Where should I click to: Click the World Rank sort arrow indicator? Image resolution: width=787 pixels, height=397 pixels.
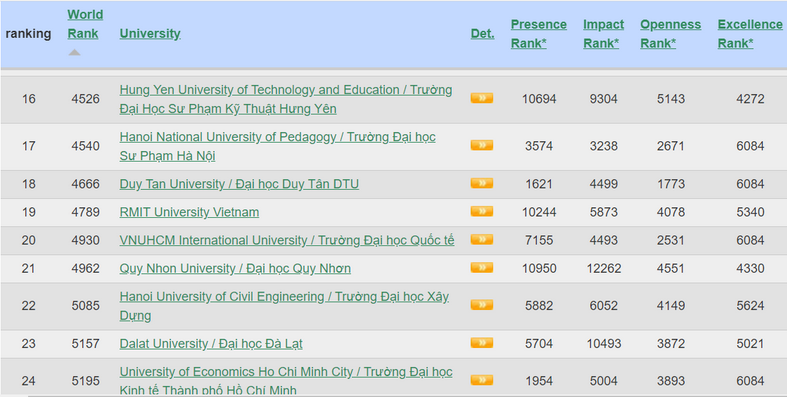74,52
